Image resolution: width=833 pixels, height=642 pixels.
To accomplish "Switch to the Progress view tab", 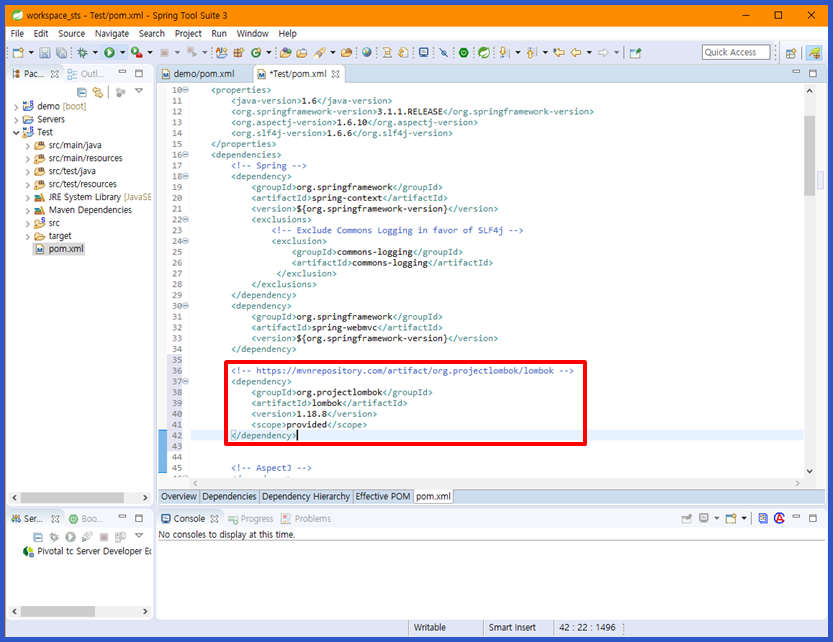I will click(251, 519).
